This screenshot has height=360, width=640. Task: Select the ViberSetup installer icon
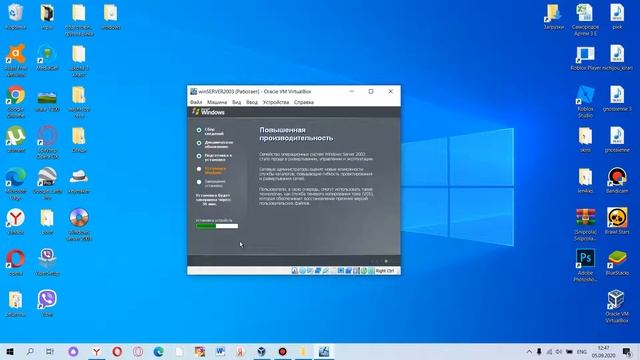47,263
